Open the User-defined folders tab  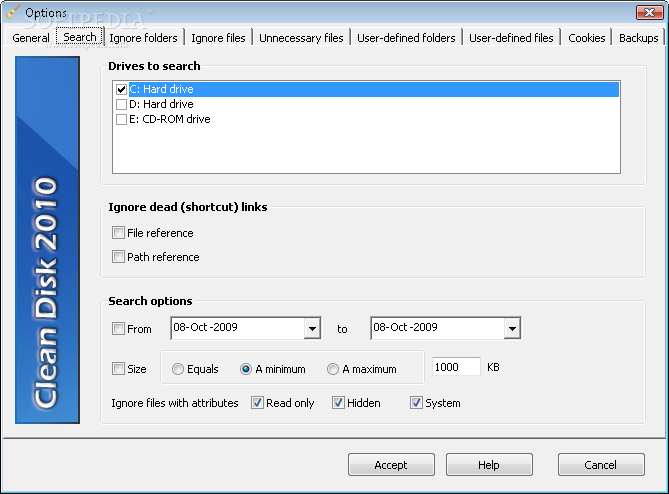(406, 38)
